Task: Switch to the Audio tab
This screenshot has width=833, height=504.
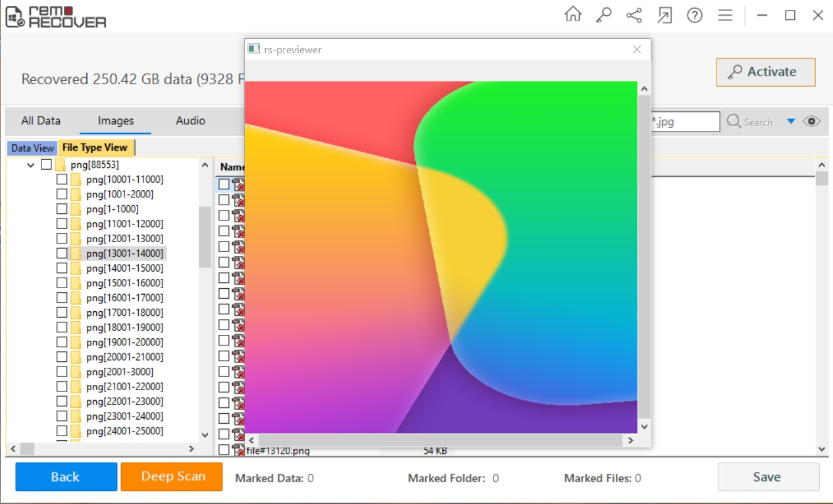Action: [191, 120]
